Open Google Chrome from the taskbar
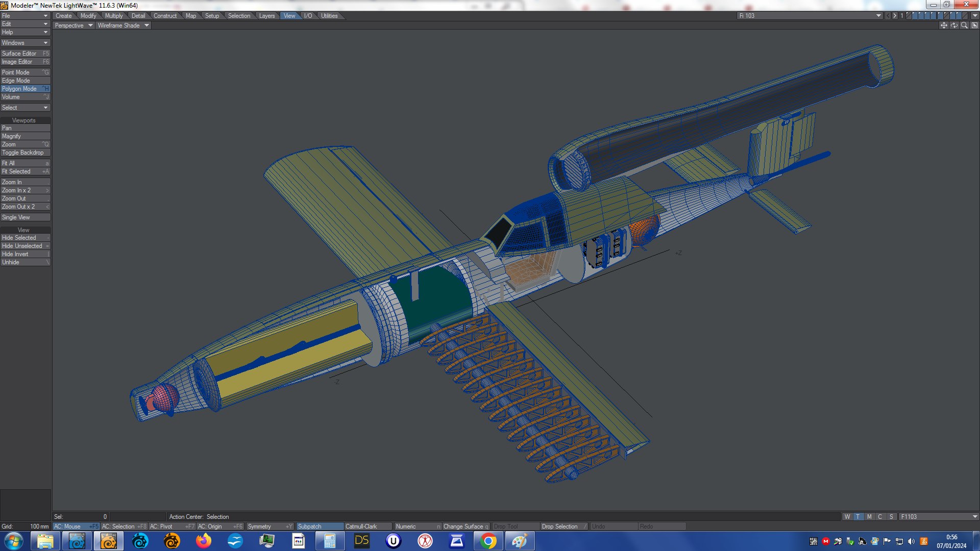The width and height of the screenshot is (980, 551). click(x=488, y=541)
